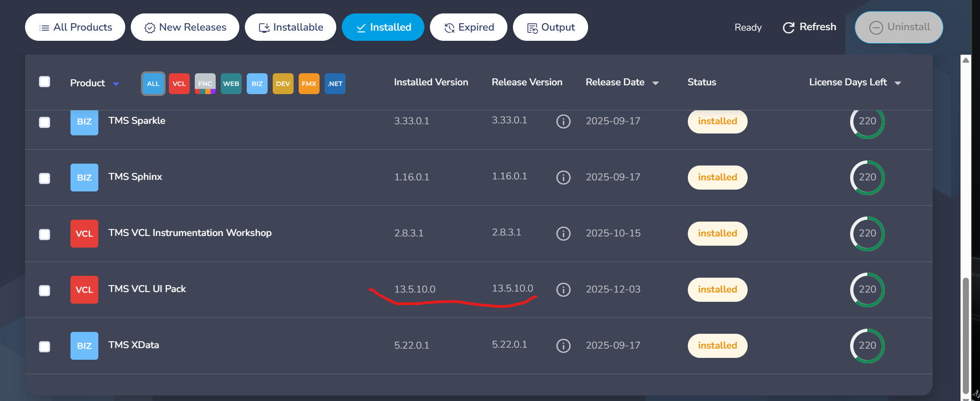Viewport: 980px width, 401px height.
Task: Toggle the select-all header checkbox
Action: pyautogui.click(x=45, y=82)
